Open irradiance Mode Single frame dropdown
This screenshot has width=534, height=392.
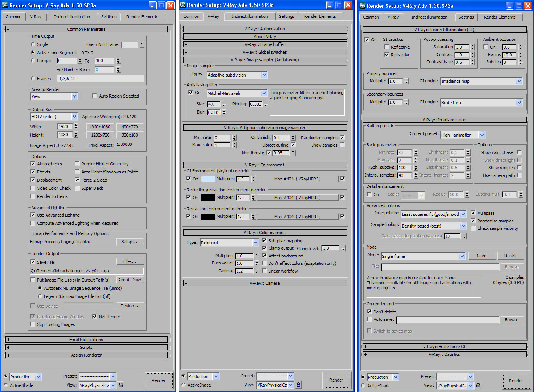[x=423, y=256]
